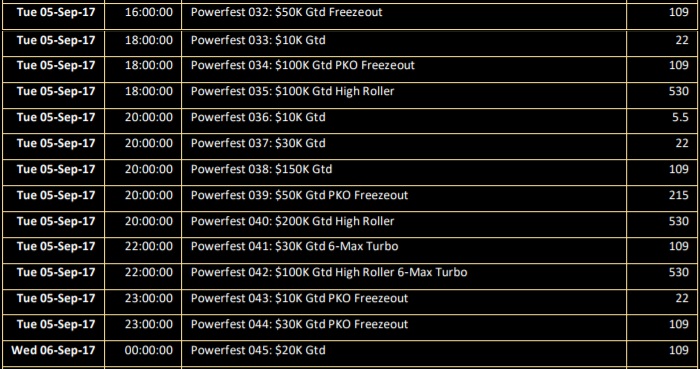
Task: Click Powerfest 033: $10K Gtd event name
Action: (258, 40)
